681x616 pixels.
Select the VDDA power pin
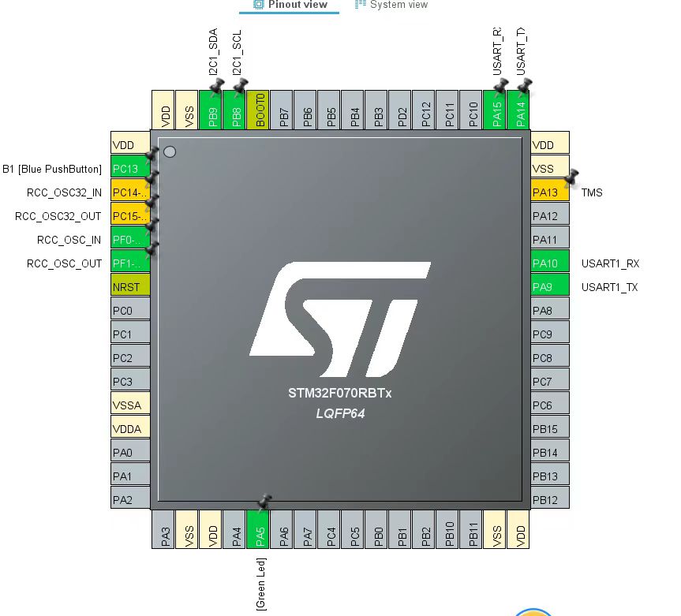130,427
